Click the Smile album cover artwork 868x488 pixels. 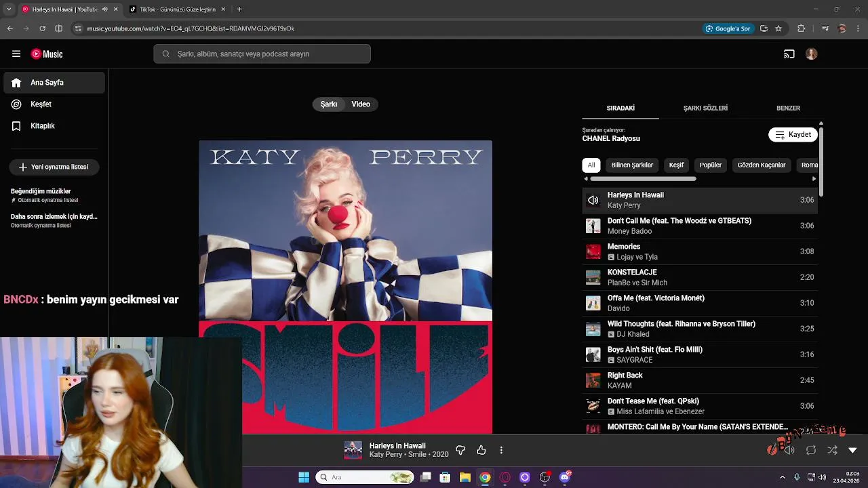pyautogui.click(x=346, y=287)
